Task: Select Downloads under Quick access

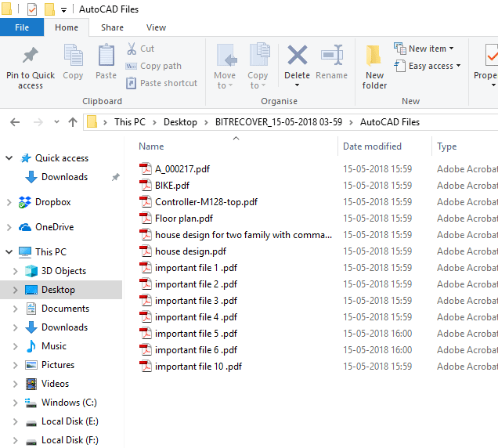Action: 64,177
